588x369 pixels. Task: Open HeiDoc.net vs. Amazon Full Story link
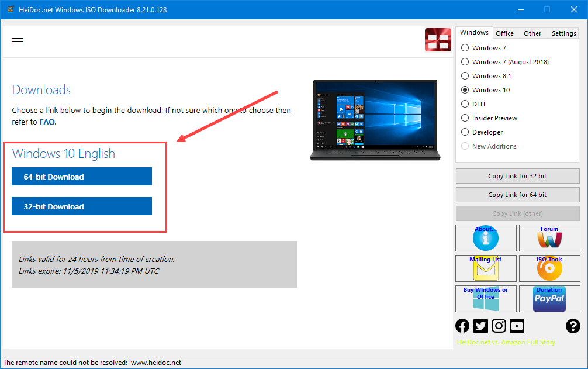[506, 342]
